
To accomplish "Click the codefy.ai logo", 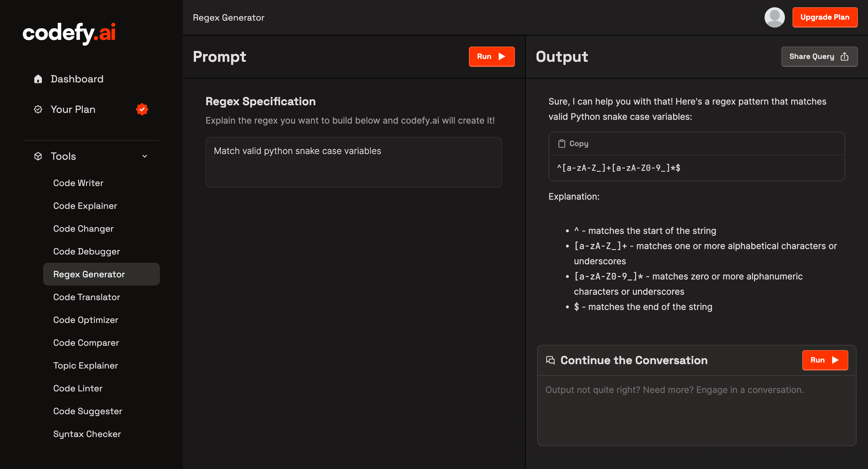I will [69, 33].
